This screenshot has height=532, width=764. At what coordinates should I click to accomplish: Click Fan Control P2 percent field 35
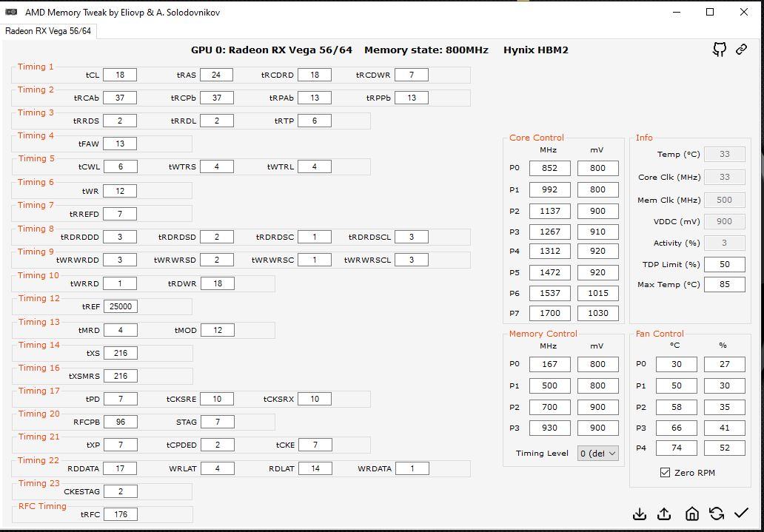(725, 407)
